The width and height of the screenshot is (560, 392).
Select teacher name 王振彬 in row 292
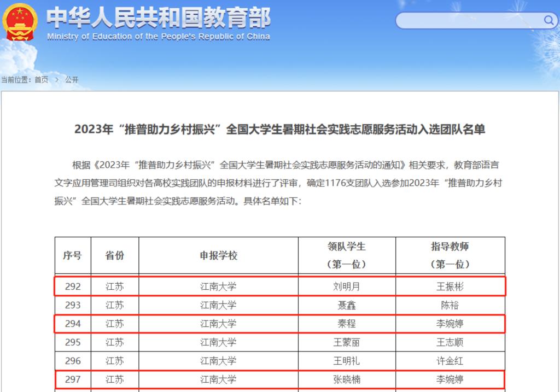click(450, 286)
